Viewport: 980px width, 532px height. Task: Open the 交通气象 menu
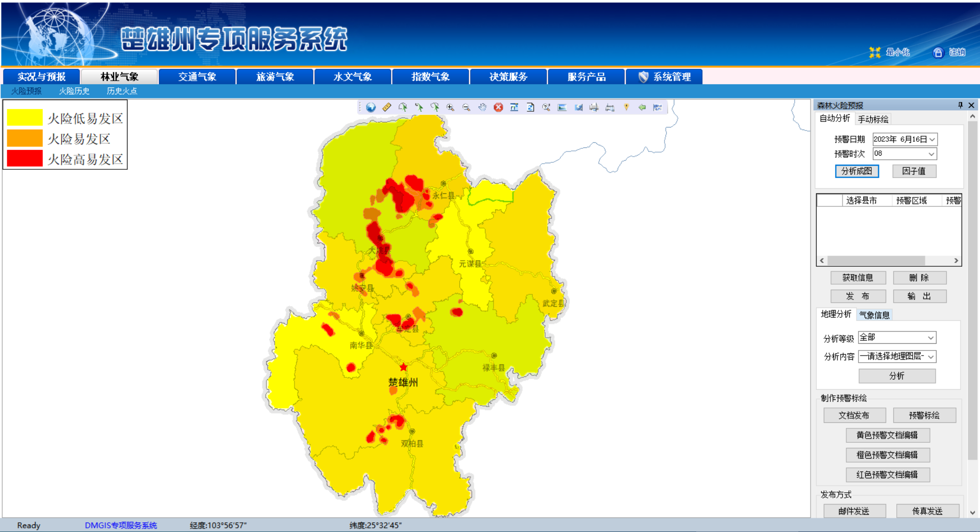[197, 77]
